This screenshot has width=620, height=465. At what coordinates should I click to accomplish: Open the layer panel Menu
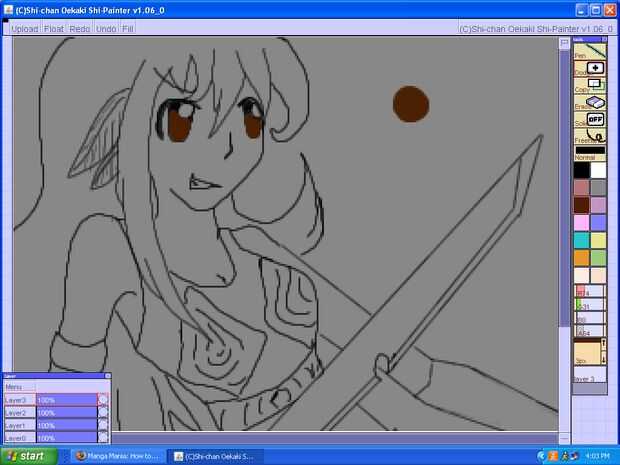[x=20, y=387]
